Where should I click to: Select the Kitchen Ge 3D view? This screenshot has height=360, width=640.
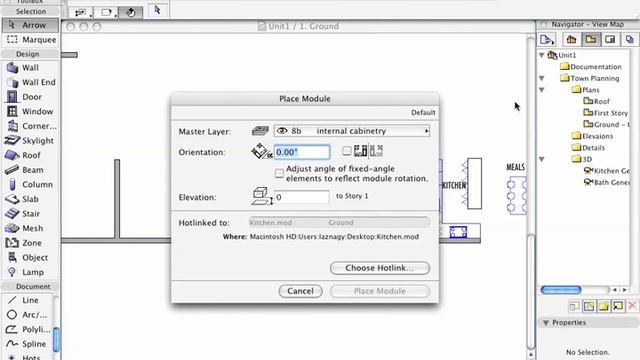tap(607, 171)
